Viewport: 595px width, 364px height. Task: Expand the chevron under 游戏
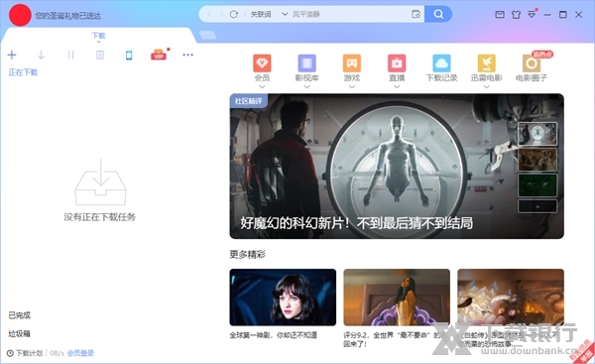(352, 86)
